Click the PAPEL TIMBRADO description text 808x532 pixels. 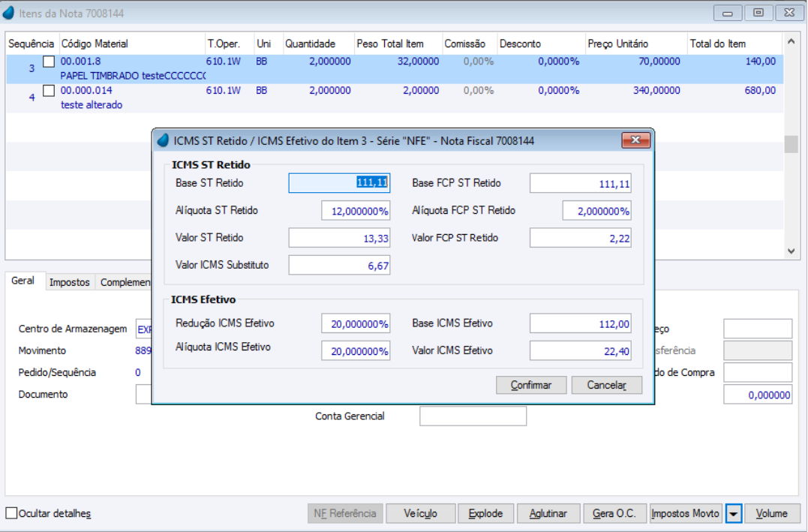(133, 76)
